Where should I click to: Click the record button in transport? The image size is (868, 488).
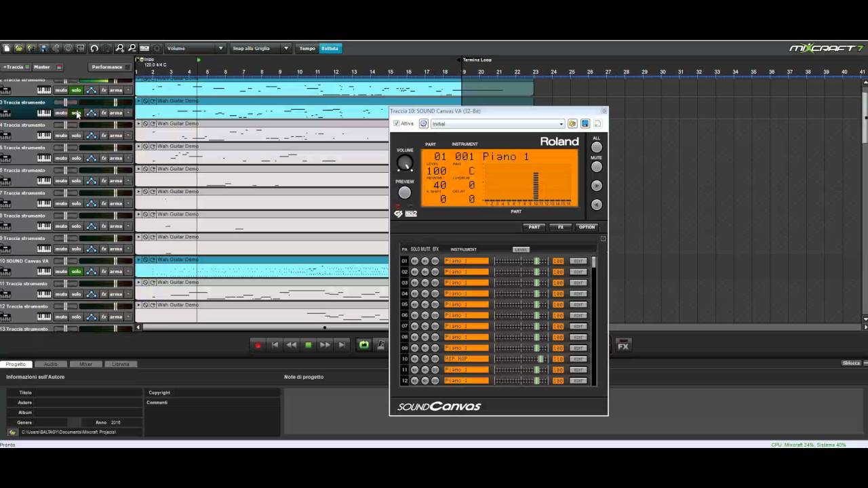[258, 345]
